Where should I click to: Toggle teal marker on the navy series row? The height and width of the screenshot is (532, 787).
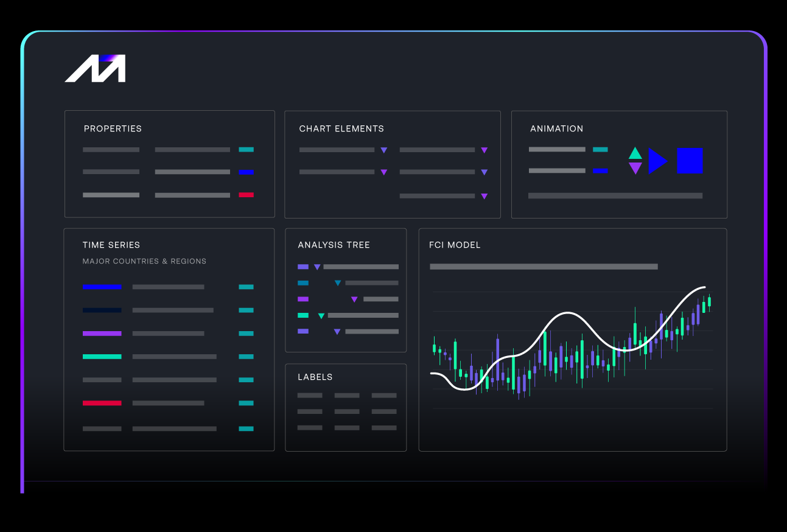pos(246,310)
